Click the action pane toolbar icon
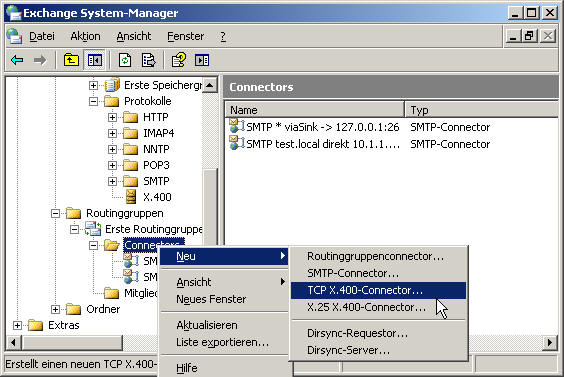The image size is (564, 377). coord(202,60)
